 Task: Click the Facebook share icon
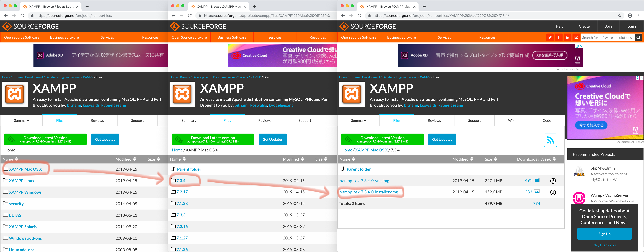point(558,38)
